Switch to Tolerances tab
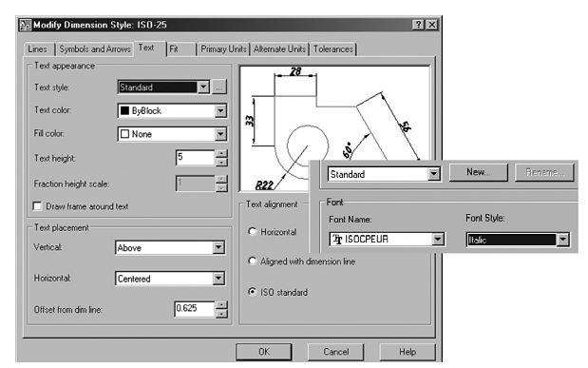The height and width of the screenshot is (368, 588). click(x=333, y=49)
